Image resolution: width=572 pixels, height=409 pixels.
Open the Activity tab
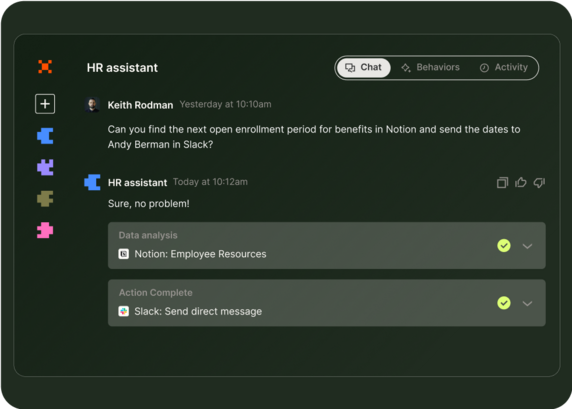504,67
